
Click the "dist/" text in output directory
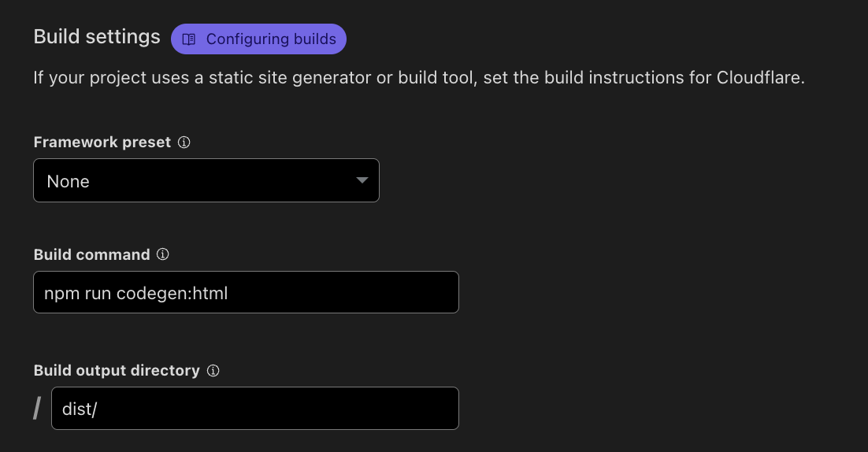point(80,408)
